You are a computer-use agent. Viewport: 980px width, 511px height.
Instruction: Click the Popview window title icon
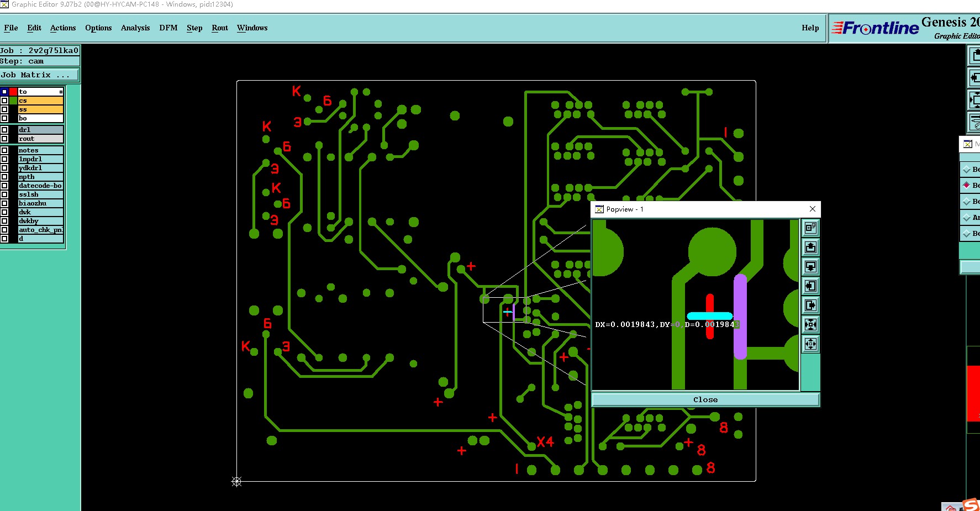pos(599,209)
